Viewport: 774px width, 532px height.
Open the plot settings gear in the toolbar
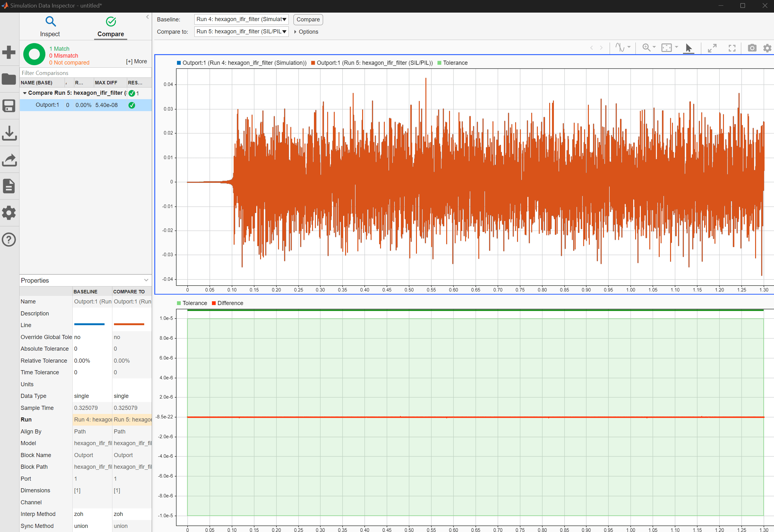pyautogui.click(x=767, y=48)
